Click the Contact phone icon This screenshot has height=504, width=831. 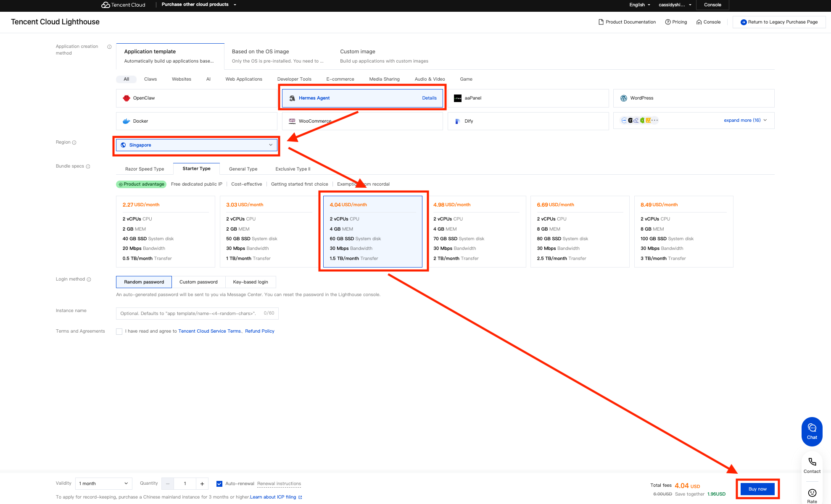(x=812, y=462)
